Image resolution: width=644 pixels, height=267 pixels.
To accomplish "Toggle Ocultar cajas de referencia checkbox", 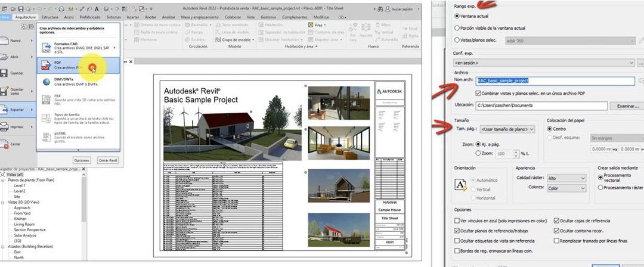I will tap(556, 221).
